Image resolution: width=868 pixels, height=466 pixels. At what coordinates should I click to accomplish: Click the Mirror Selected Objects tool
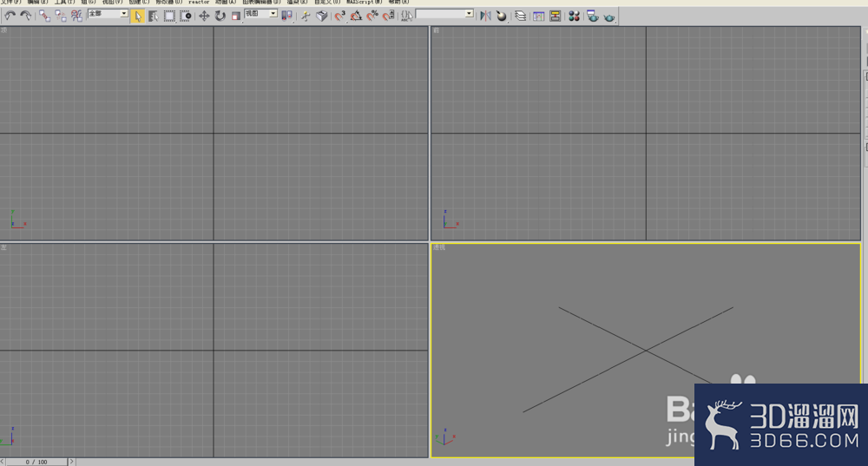tap(485, 16)
